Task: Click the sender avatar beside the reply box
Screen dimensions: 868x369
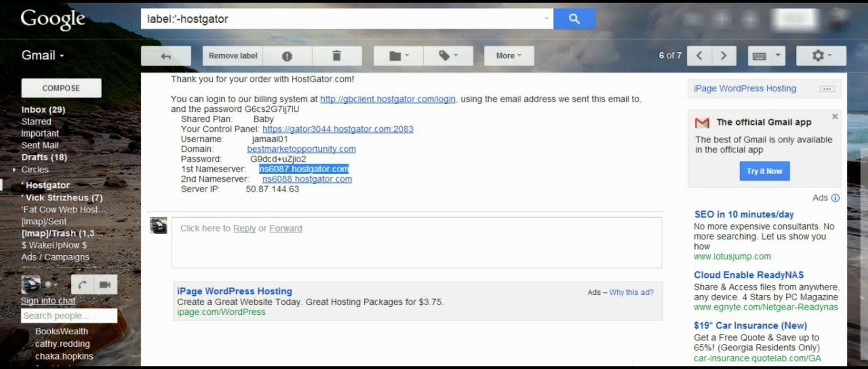Action: (158, 225)
